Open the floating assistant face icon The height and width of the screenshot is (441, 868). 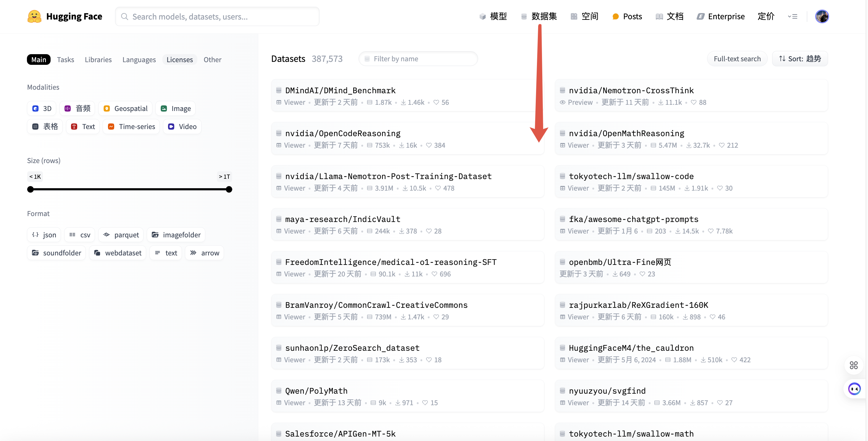pyautogui.click(x=854, y=389)
